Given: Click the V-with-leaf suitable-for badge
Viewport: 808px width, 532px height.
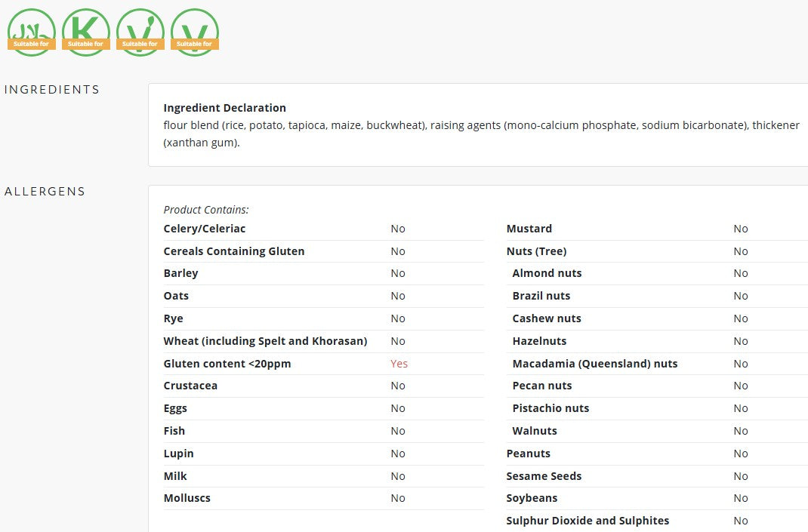Looking at the screenshot, I should coord(140,32).
